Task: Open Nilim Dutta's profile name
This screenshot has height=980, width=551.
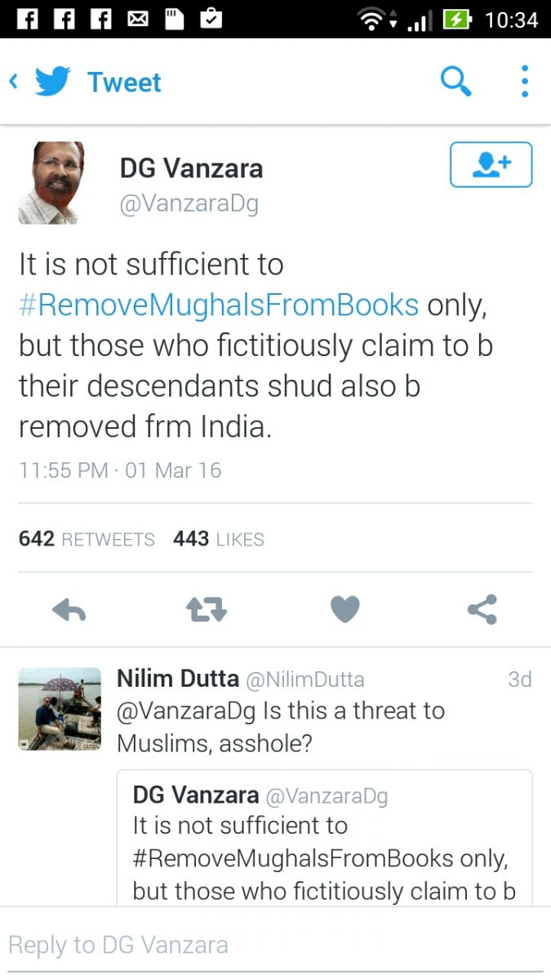Action: point(178,679)
